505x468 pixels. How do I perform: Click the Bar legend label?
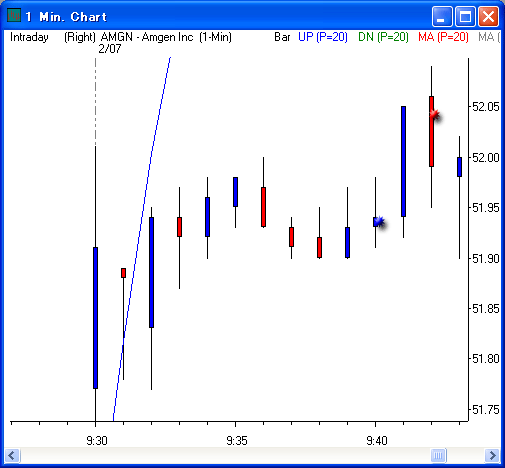[282, 37]
